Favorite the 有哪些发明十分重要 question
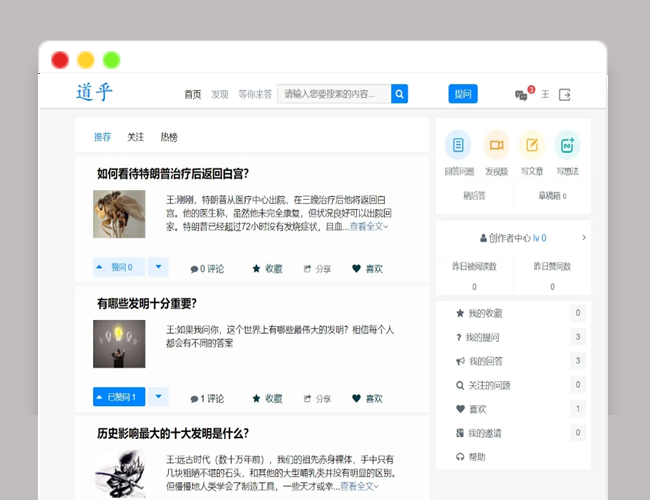The width and height of the screenshot is (650, 500). click(x=267, y=398)
